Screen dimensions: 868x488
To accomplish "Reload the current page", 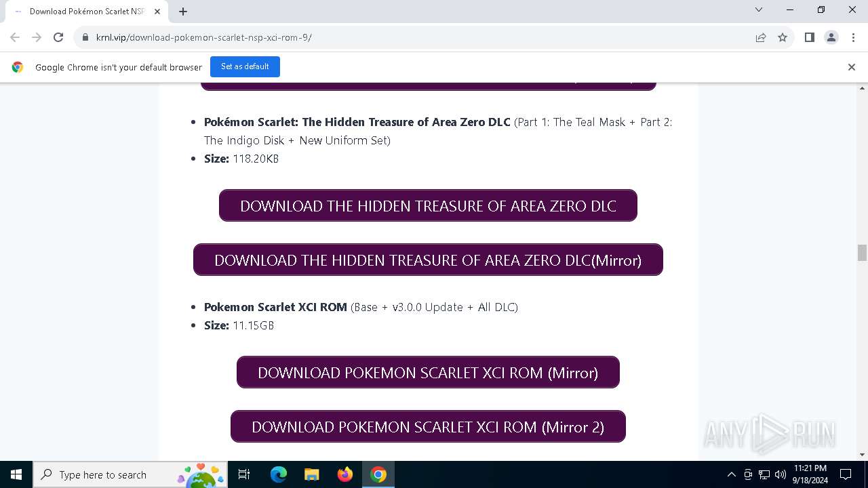I will tap(58, 37).
